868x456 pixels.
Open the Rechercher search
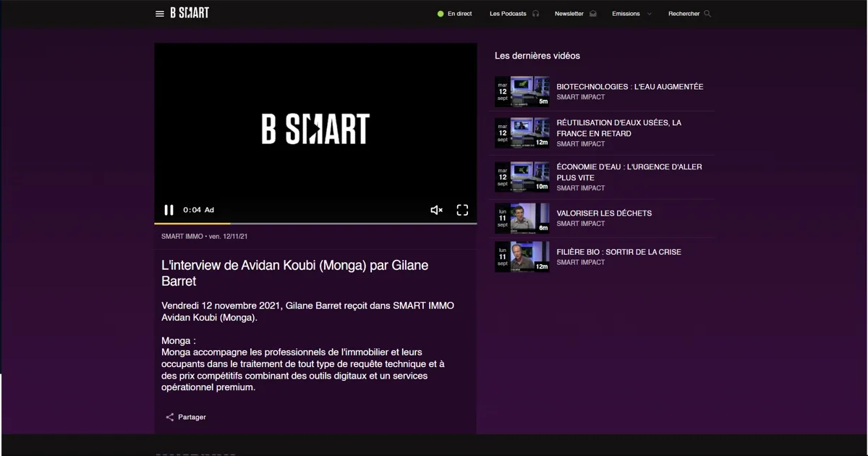(x=684, y=14)
